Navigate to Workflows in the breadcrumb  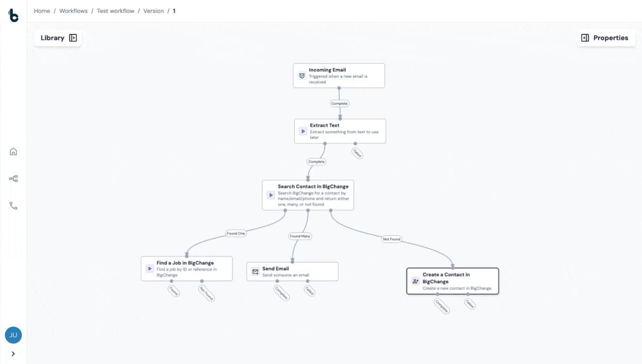73,11
